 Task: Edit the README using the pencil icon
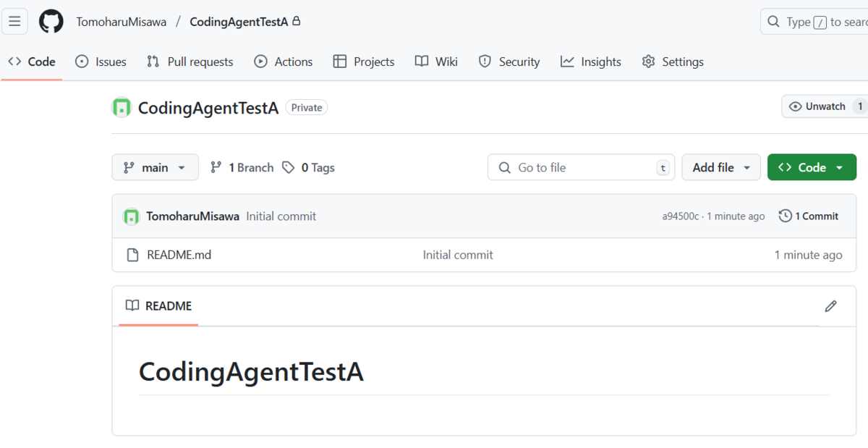pos(830,305)
